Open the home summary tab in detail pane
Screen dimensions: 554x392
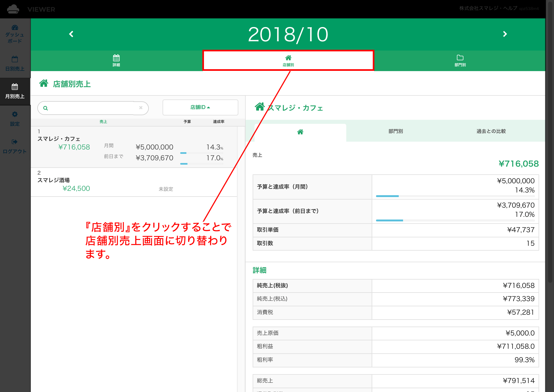click(x=300, y=132)
